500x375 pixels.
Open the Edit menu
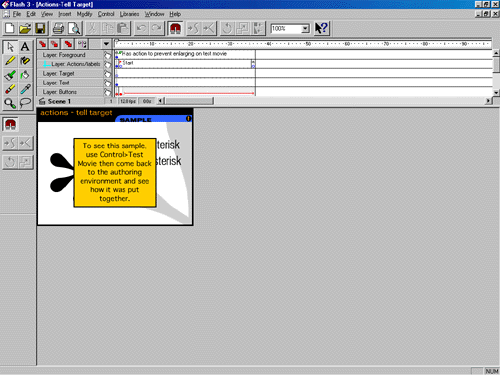tap(31, 14)
